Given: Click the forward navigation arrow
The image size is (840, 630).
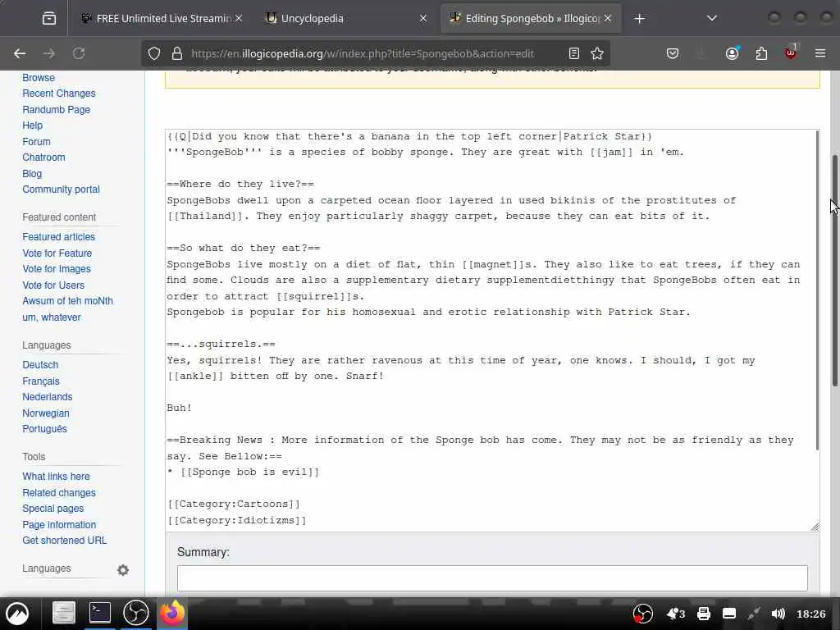Looking at the screenshot, I should pyautogui.click(x=48, y=53).
